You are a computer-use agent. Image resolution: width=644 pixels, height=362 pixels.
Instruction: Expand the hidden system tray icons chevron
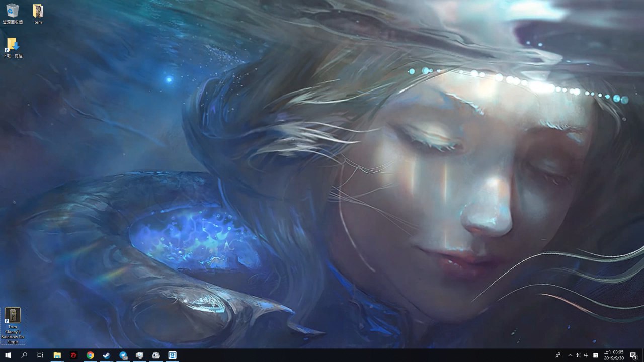pyautogui.click(x=570, y=355)
